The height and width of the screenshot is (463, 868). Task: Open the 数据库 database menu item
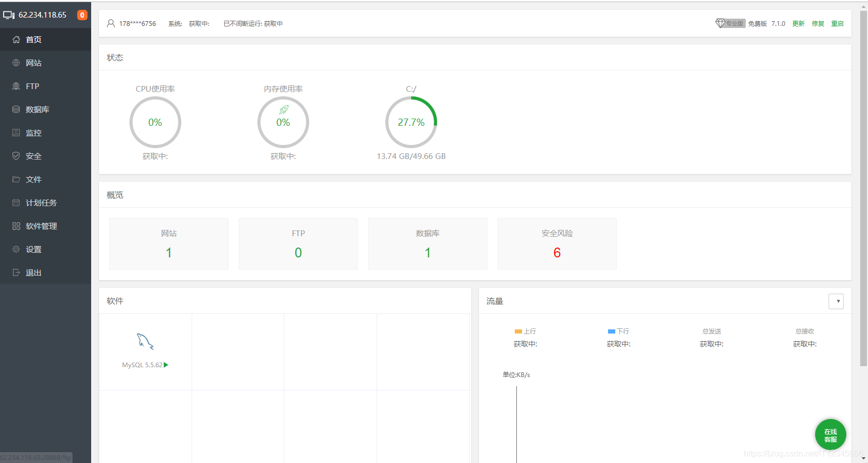point(46,109)
